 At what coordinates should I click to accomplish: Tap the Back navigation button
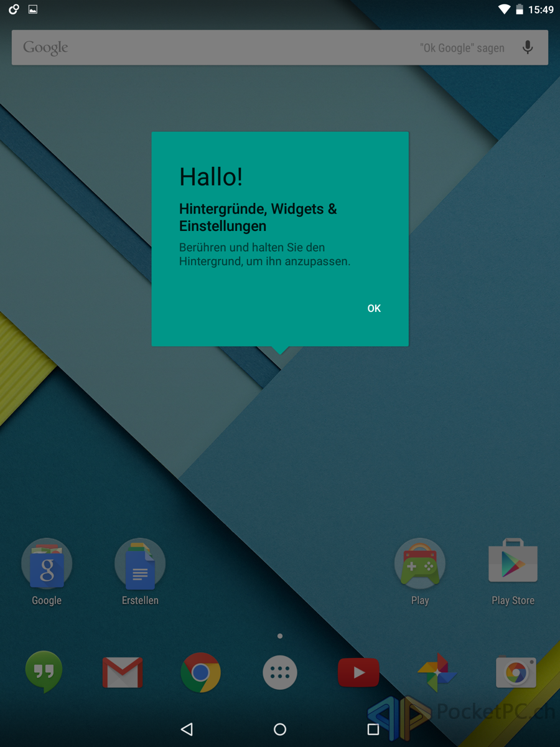tap(187, 729)
